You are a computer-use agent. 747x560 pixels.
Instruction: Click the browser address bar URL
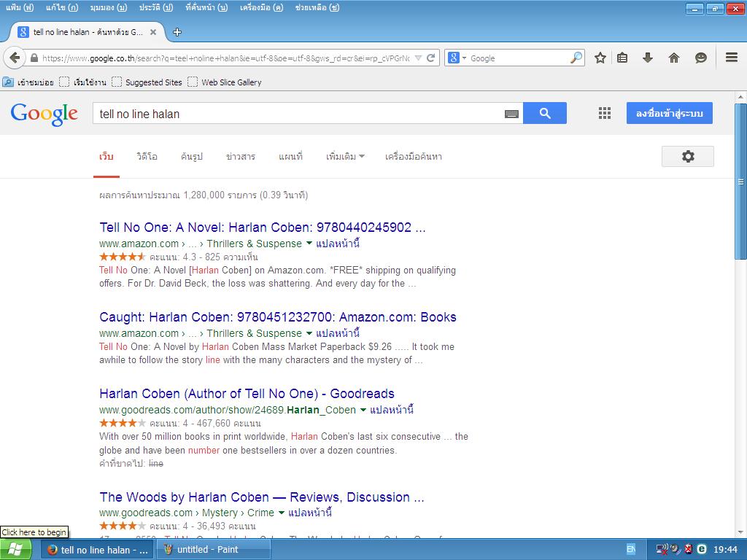coord(225,58)
